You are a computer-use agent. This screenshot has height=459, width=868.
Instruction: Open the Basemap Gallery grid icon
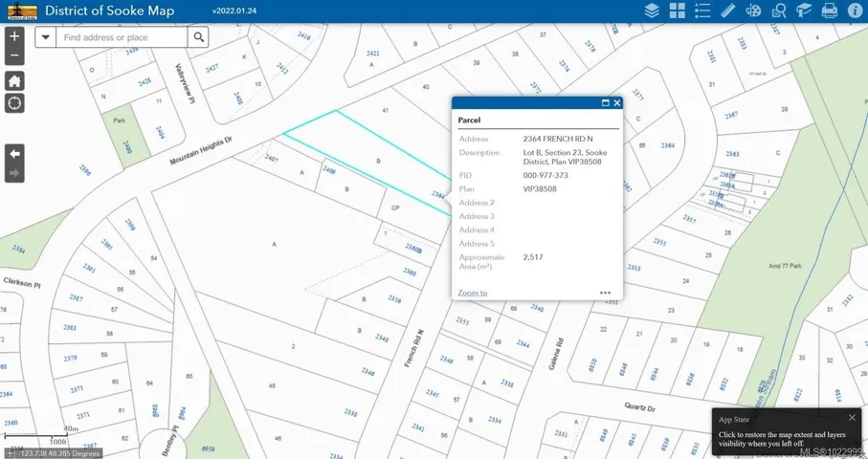(x=678, y=11)
